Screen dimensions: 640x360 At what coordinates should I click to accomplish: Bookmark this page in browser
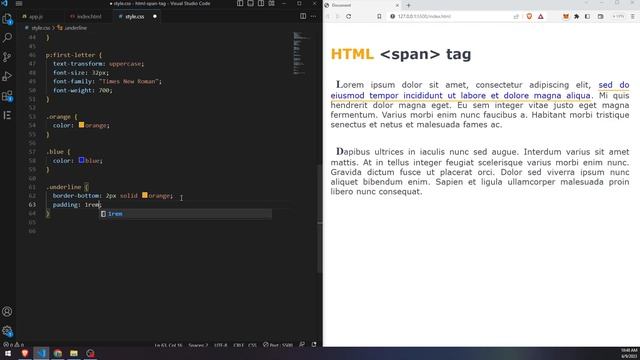(379, 16)
